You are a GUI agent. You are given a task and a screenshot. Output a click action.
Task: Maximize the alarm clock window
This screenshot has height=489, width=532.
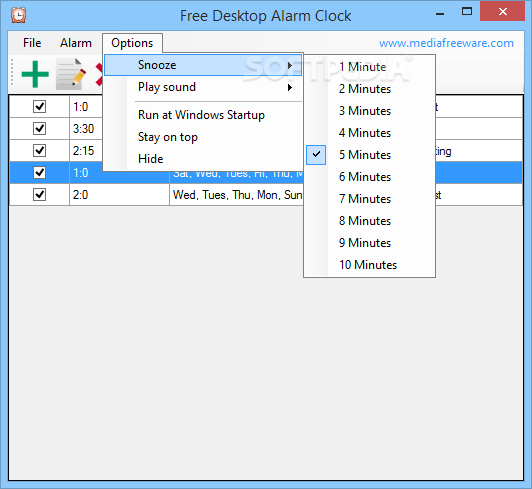click(467, 12)
